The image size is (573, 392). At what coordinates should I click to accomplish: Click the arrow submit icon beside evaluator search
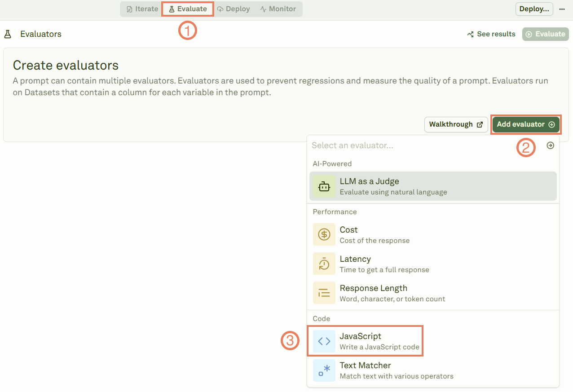click(x=551, y=145)
